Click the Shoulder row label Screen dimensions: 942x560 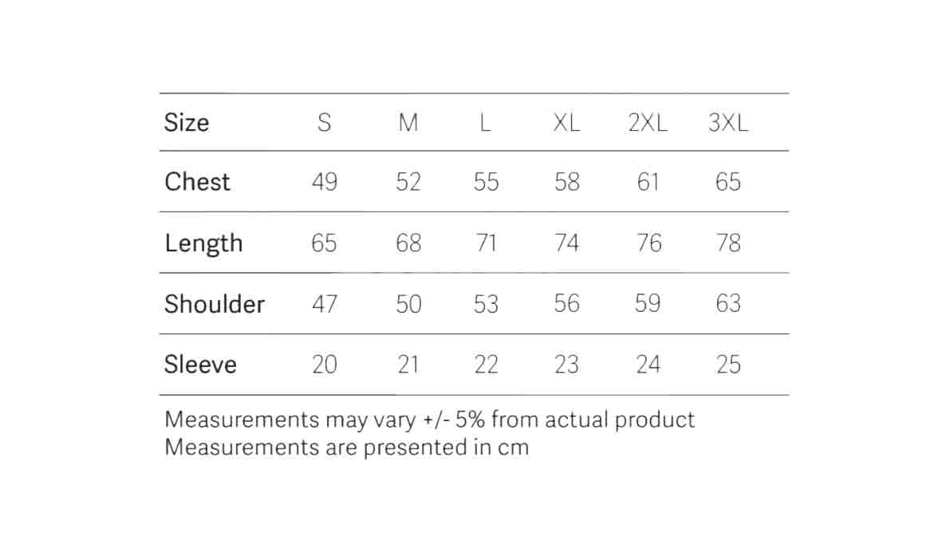click(215, 303)
